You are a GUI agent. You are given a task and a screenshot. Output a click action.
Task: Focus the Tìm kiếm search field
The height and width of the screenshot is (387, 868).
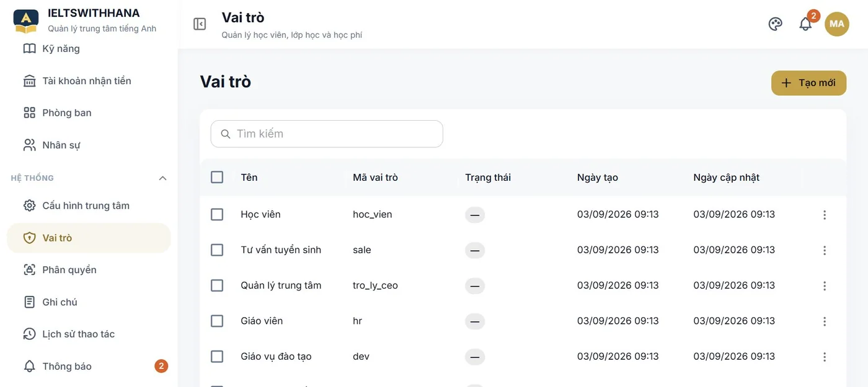[327, 134]
